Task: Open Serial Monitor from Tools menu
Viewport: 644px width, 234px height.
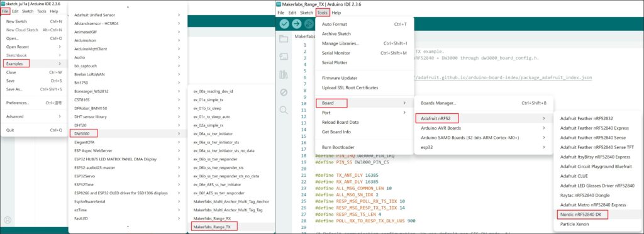Action: pos(364,53)
